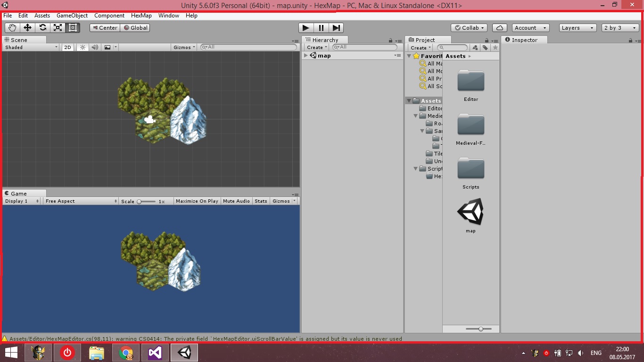Toggle Maximize On Play

click(x=197, y=201)
